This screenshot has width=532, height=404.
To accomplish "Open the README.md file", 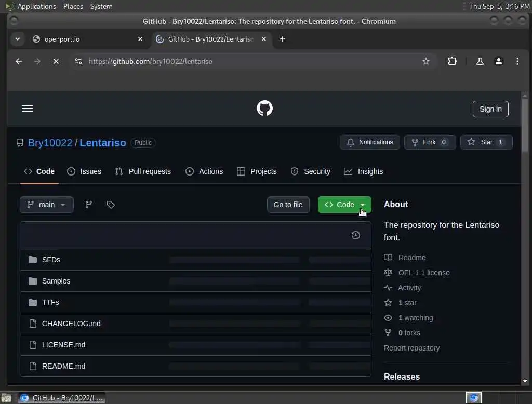I will [63, 366].
